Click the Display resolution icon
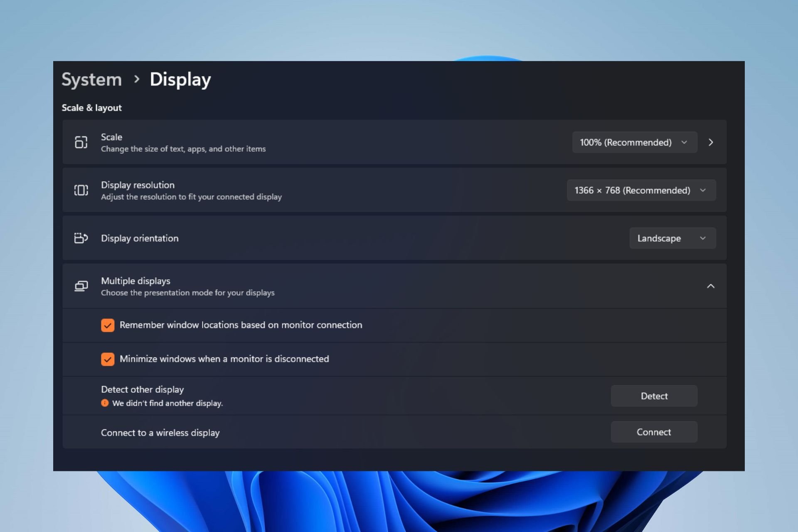Viewport: 798px width, 532px height. click(x=81, y=190)
